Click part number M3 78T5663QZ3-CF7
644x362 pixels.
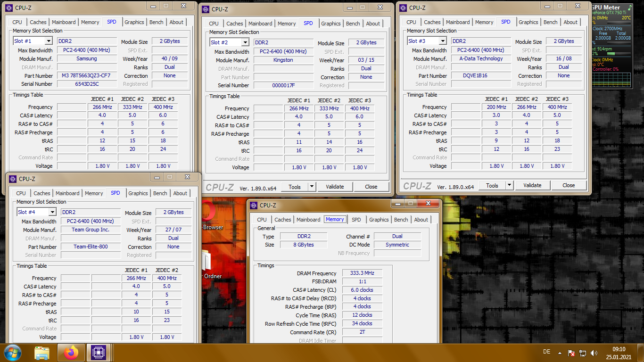(x=87, y=75)
